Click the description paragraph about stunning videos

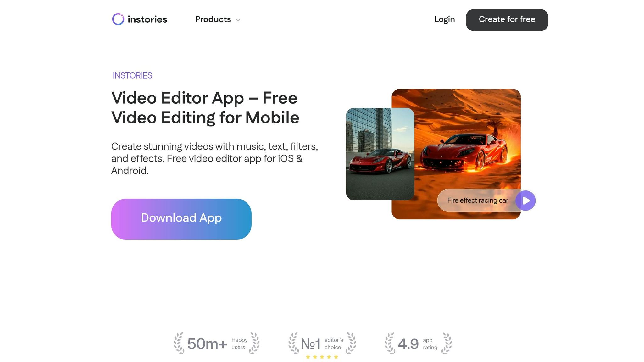pyautogui.click(x=215, y=158)
